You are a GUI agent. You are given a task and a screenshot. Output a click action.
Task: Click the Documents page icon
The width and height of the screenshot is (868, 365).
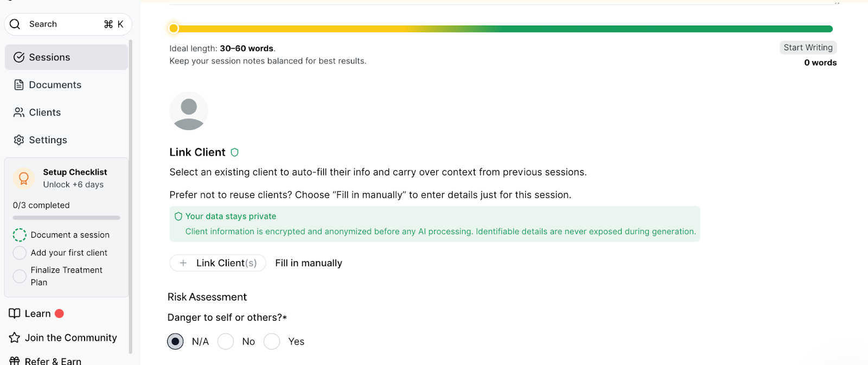click(x=18, y=85)
